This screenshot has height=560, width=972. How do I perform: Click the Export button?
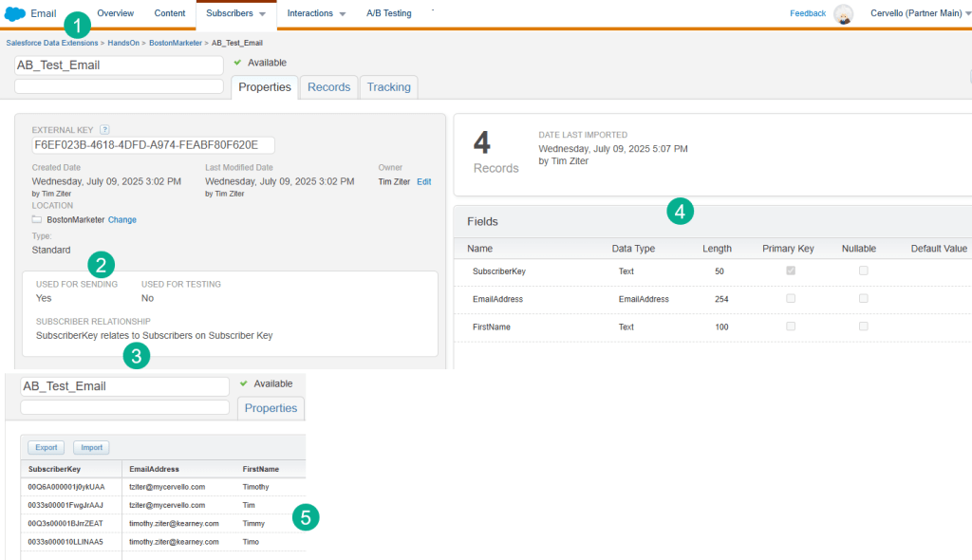(47, 447)
